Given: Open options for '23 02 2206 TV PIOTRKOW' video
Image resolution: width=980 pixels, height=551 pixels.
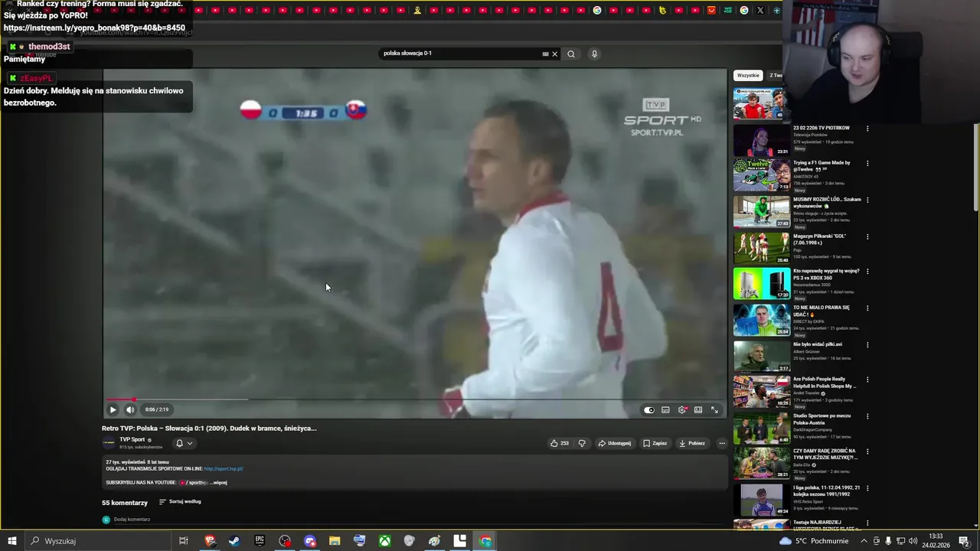Looking at the screenshot, I should click(867, 129).
